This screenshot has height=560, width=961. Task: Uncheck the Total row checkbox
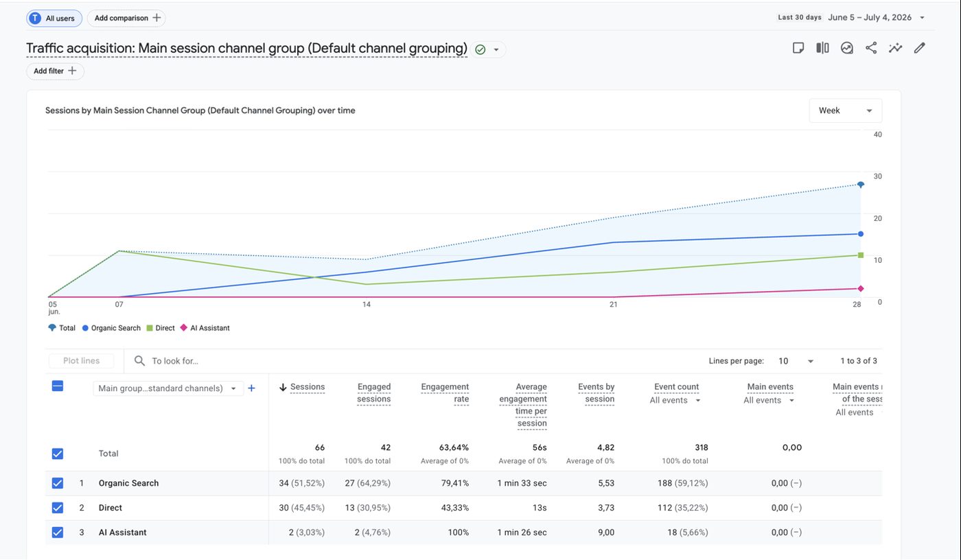[58, 454]
